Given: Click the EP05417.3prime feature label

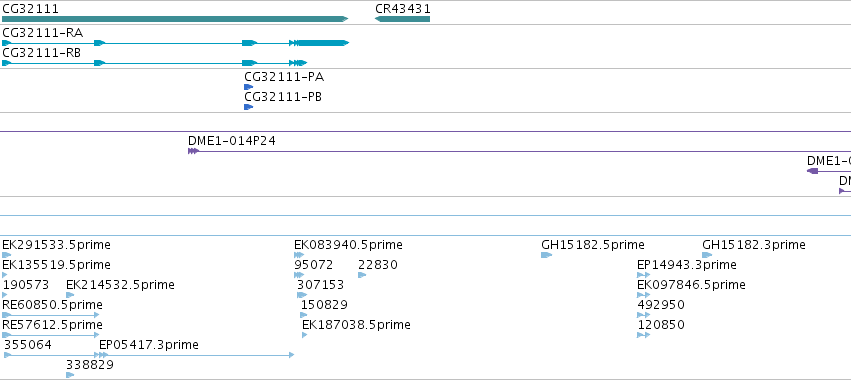Looking at the screenshot, I should coord(149,345).
